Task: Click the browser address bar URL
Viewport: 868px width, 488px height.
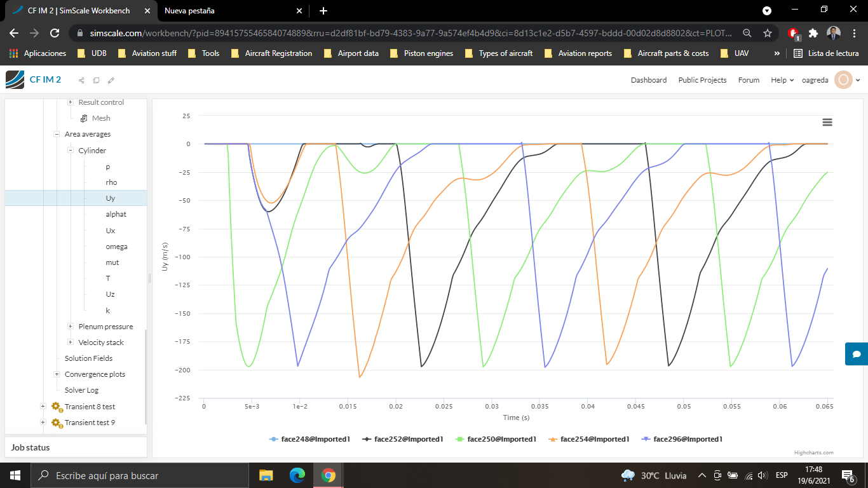Action: [410, 33]
